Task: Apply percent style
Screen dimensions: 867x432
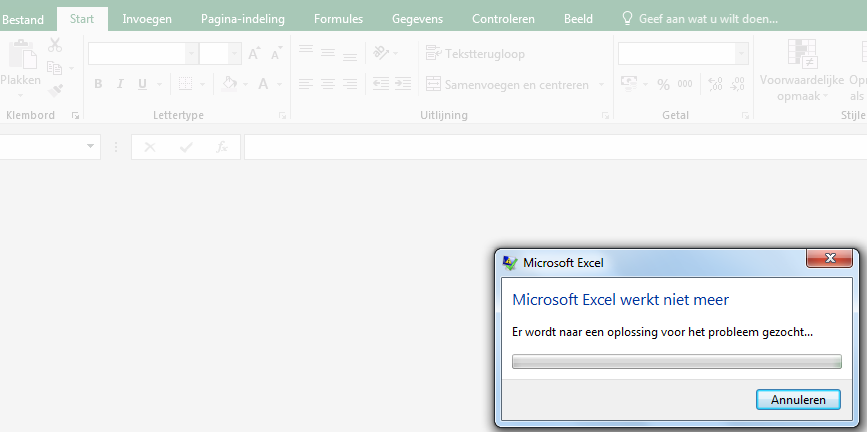Action: point(664,84)
